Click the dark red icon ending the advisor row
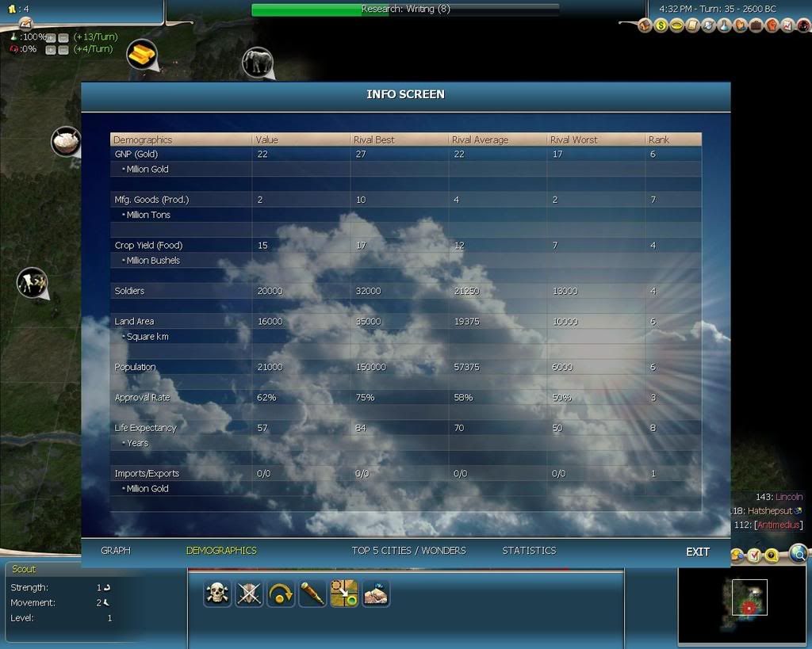This screenshot has width=812, height=649. pos(804,25)
